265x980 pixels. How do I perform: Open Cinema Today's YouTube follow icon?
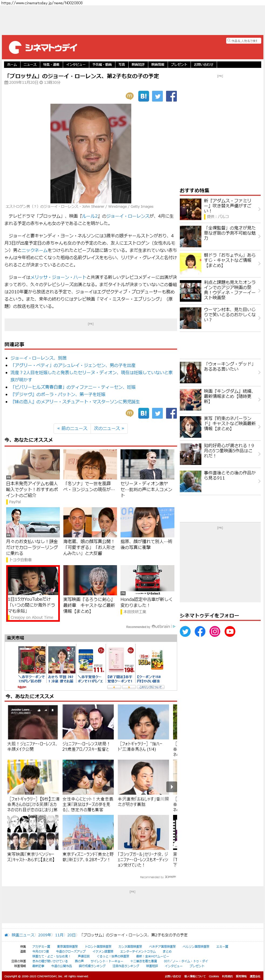[230, 631]
